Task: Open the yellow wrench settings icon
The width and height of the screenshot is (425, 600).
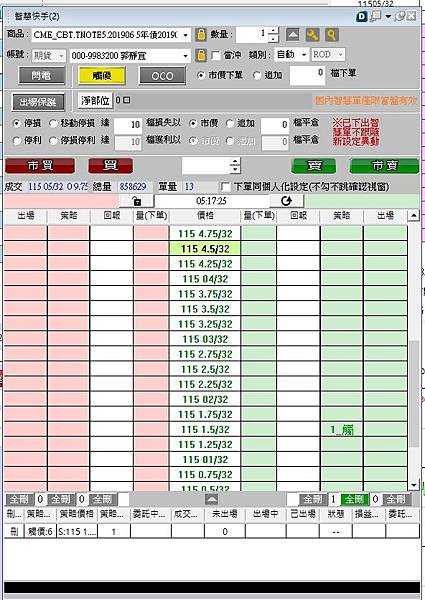Action: [x=313, y=35]
